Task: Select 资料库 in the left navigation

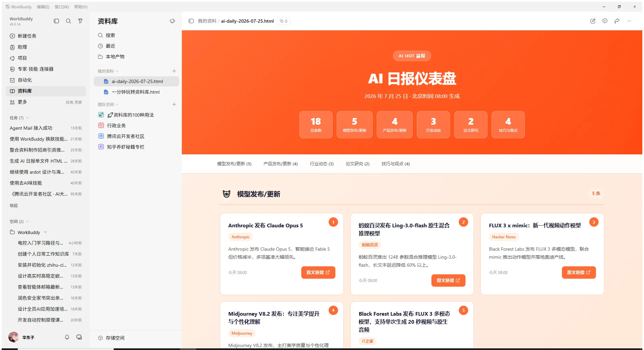Action: coord(46,91)
